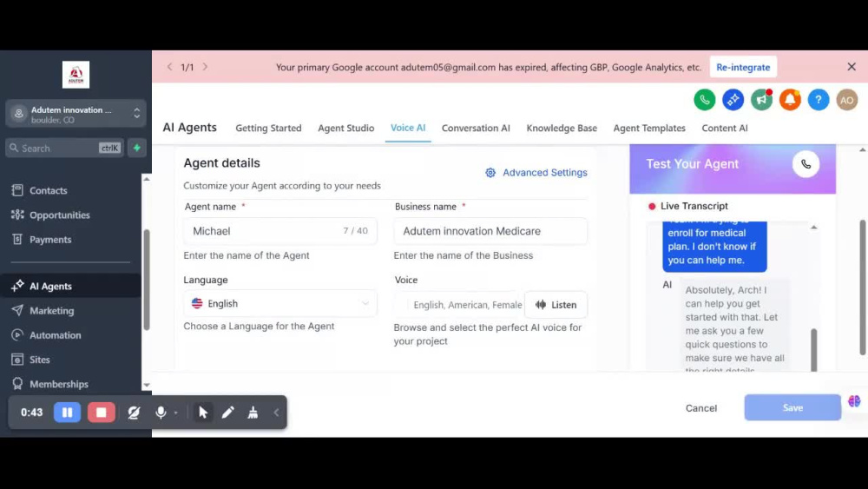Click the 'AI Agents' page heading
Screen dimensions: 868x489
click(x=189, y=128)
